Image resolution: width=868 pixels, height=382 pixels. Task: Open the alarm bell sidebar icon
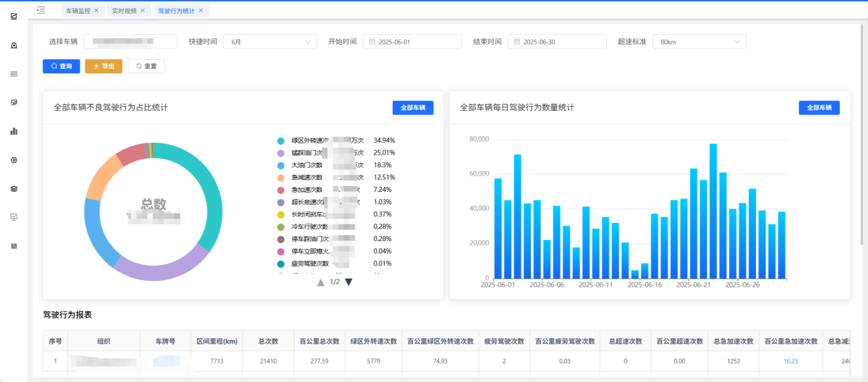pos(14,45)
